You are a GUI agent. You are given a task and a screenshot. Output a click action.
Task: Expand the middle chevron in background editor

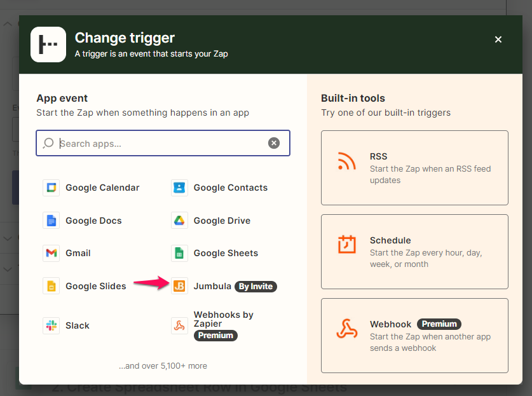[8, 238]
